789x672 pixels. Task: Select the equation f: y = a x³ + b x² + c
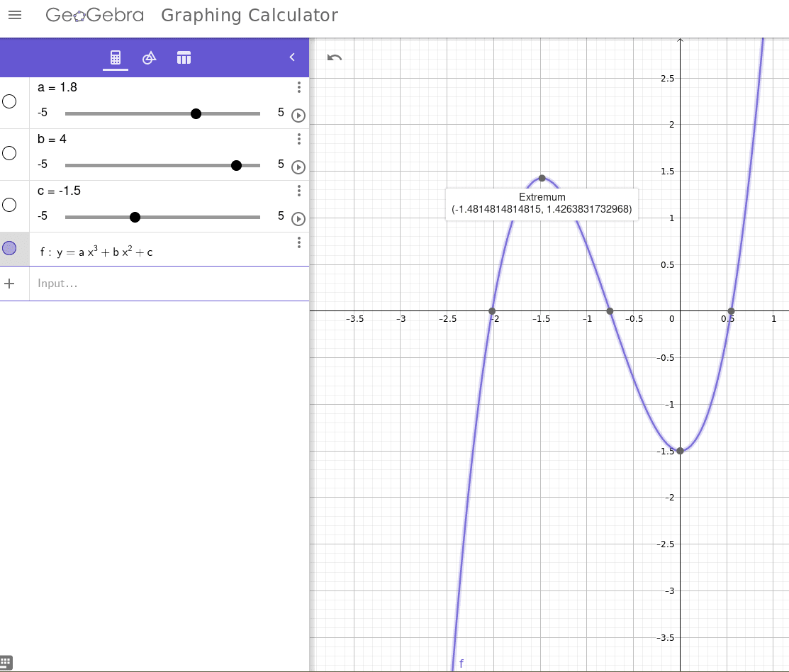pos(96,252)
